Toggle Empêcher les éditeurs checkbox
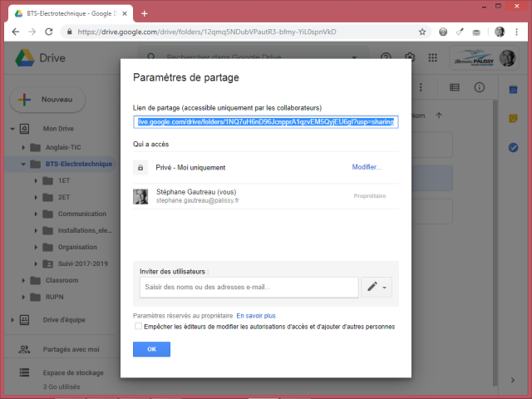This screenshot has height=399, width=532. tap(138, 326)
